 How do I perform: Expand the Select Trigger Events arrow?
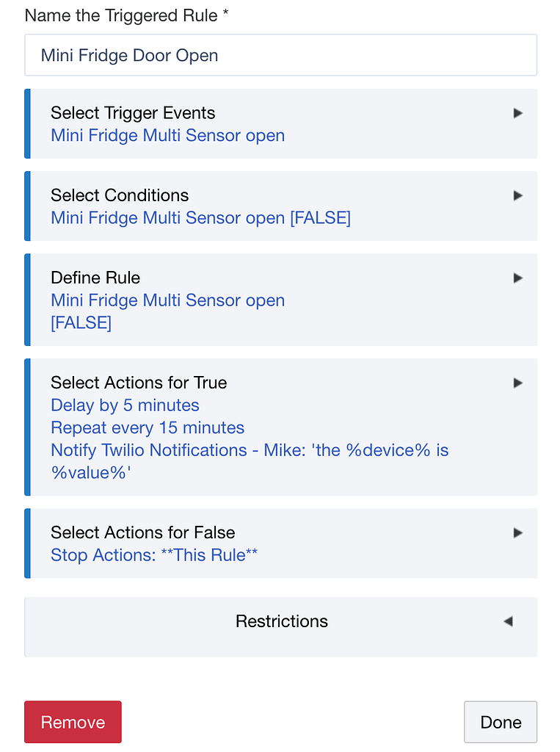[x=517, y=113]
